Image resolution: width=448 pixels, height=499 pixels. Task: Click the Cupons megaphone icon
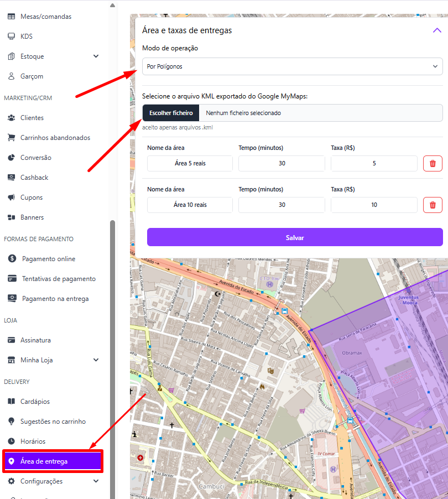[11, 197]
